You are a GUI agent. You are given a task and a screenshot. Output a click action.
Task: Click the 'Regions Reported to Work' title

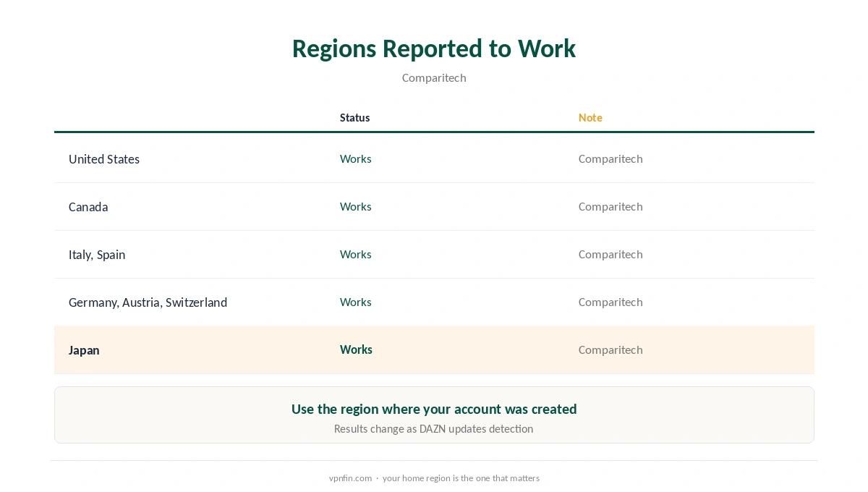pyautogui.click(x=434, y=48)
